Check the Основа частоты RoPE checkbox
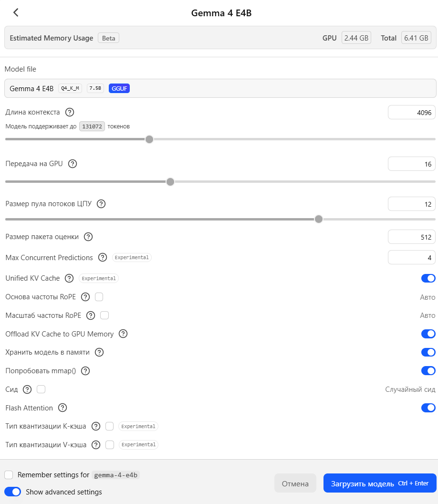This screenshot has width=438, height=504. point(99,297)
